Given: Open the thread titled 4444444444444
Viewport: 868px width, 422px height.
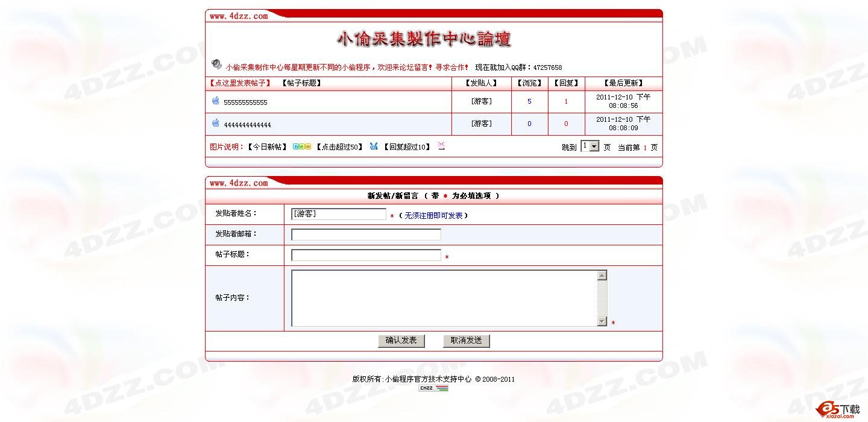Looking at the screenshot, I should (x=247, y=125).
